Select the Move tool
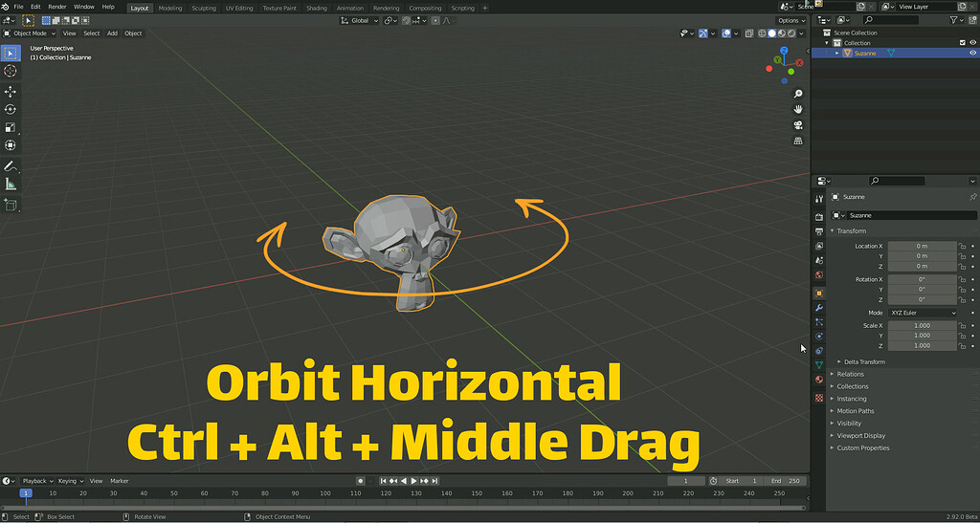Screen dimensions: 980x523 click(x=10, y=92)
